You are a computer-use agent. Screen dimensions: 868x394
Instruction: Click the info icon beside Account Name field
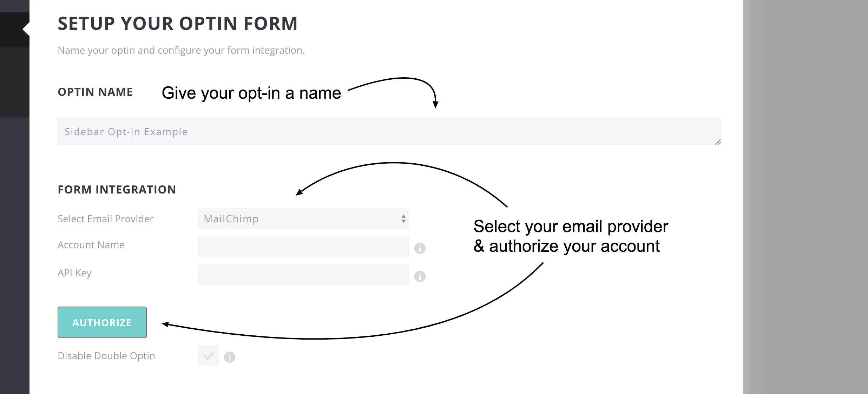tap(420, 248)
